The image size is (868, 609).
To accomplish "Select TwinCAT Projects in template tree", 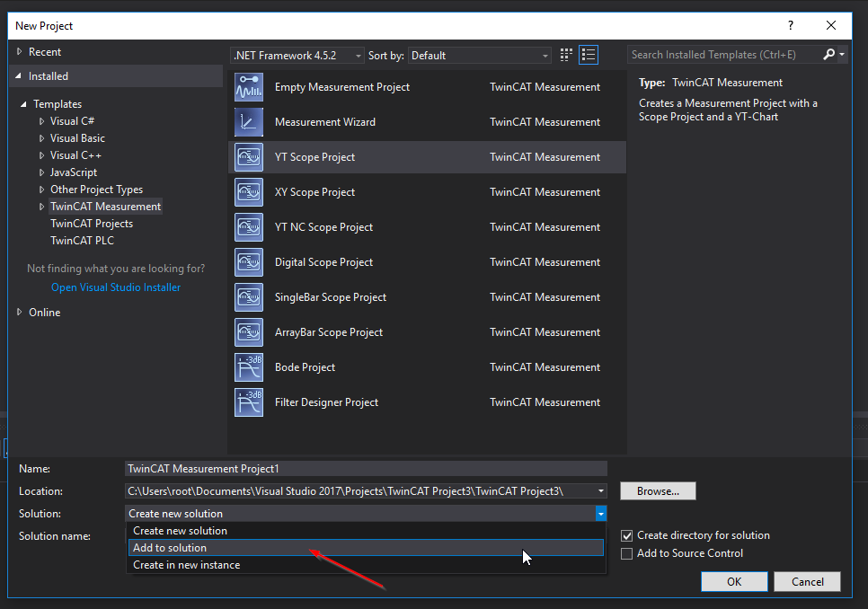I will [92, 224].
